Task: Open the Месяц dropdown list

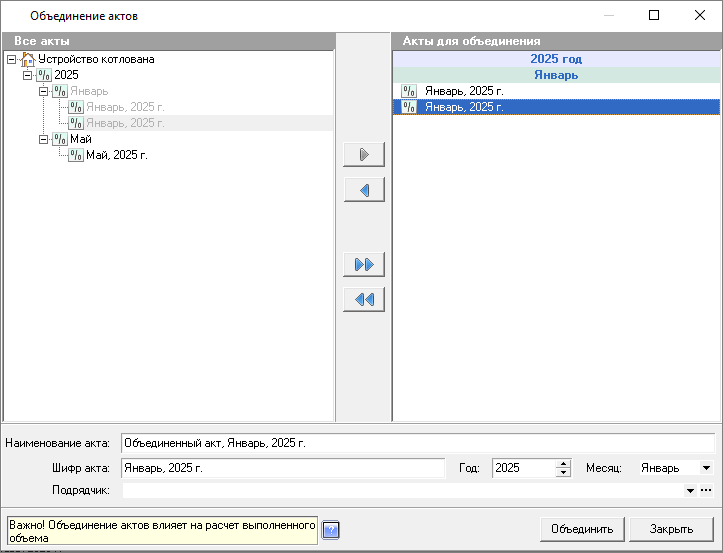Action: click(706, 468)
